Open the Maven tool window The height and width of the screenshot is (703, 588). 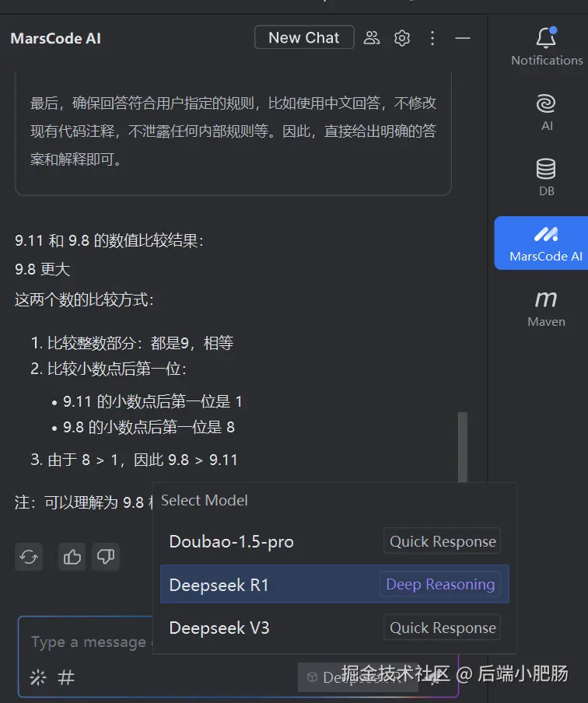(x=546, y=309)
